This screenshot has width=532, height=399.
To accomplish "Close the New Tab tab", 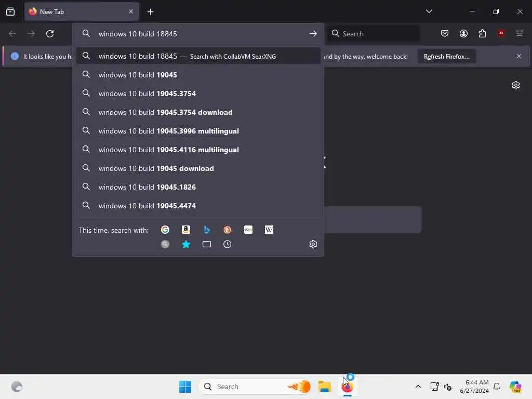I will pyautogui.click(x=131, y=12).
